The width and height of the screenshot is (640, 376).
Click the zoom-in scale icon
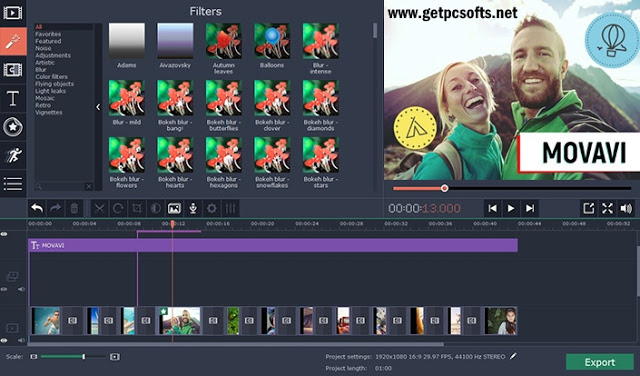(x=115, y=357)
